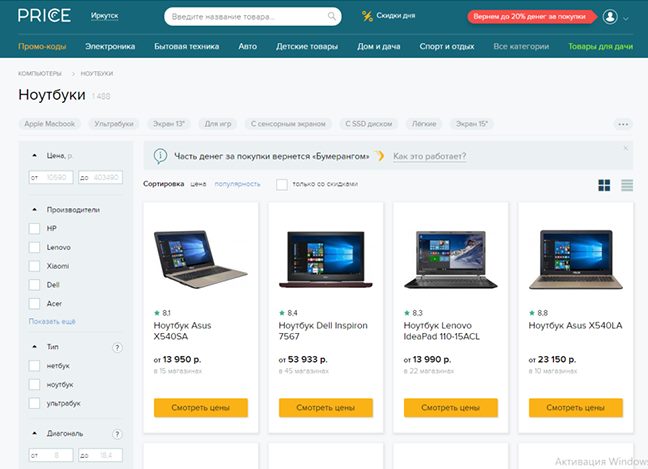Open Как это работает? link

(x=430, y=156)
